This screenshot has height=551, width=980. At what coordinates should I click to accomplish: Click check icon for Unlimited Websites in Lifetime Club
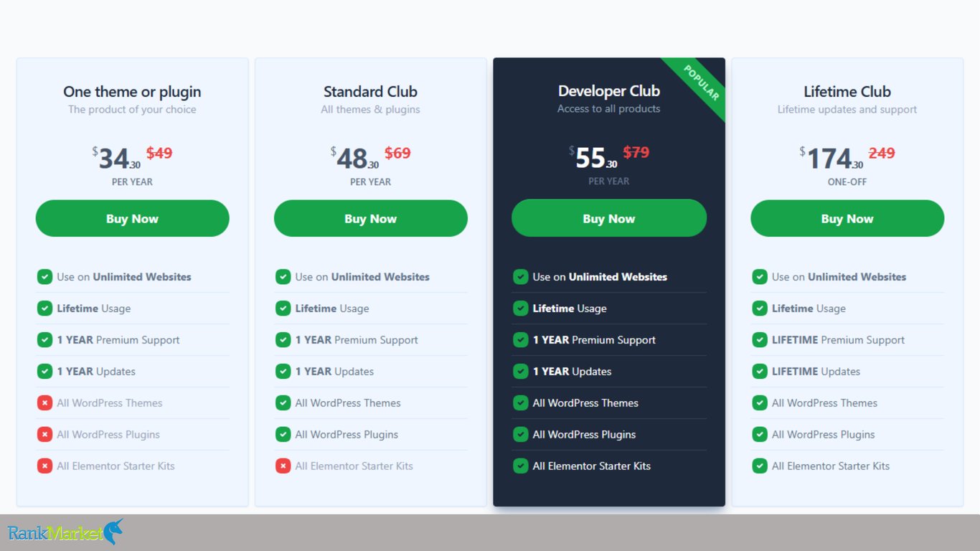[x=759, y=277]
